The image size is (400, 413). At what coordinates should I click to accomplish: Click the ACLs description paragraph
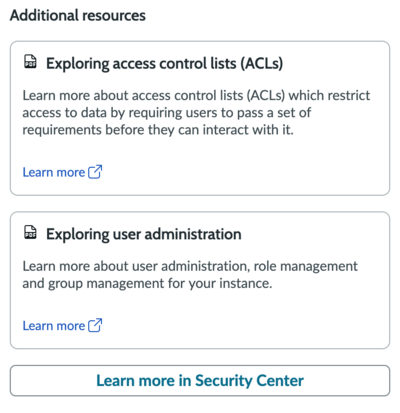point(196,113)
